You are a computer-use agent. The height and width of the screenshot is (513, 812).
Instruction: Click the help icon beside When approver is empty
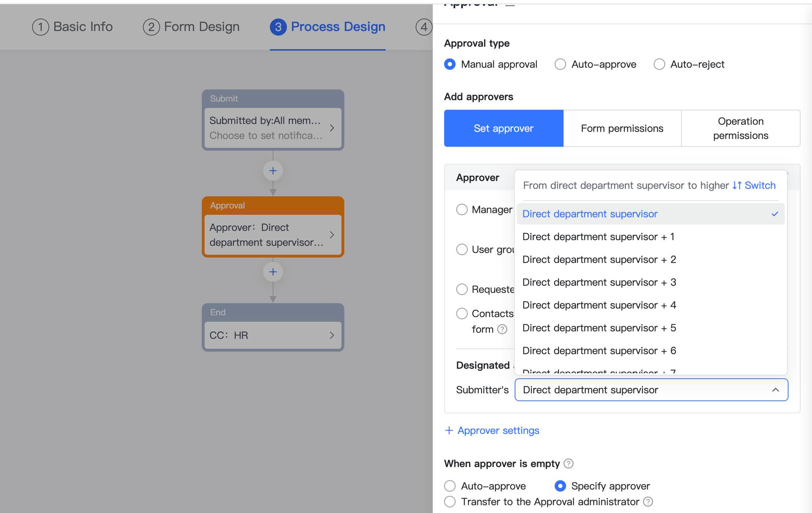click(569, 463)
